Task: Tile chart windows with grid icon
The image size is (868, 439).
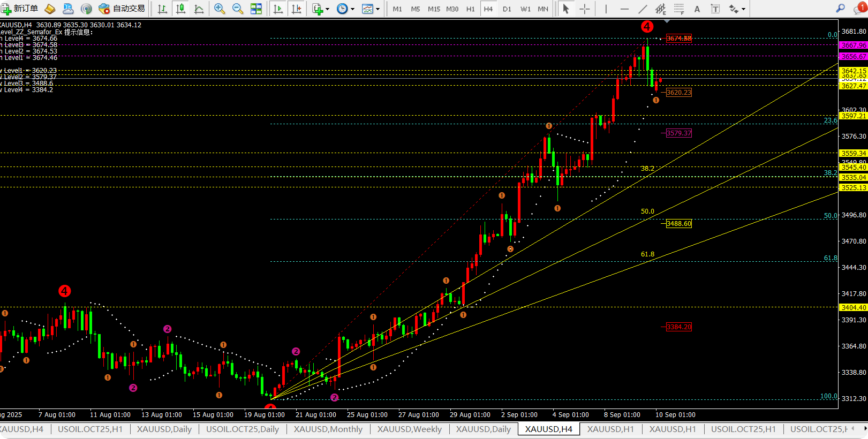Action: 256,9
